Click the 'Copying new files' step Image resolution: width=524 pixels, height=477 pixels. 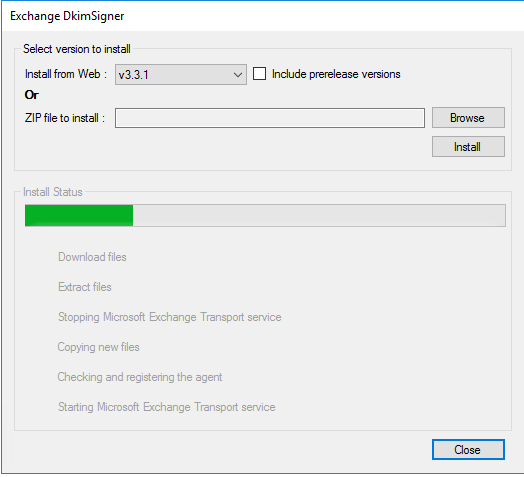point(99,347)
